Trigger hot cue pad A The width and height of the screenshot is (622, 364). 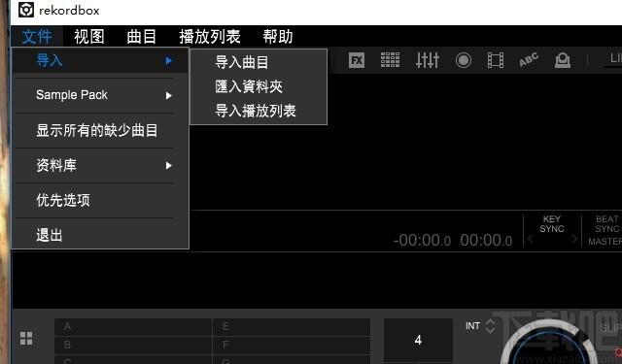pos(133,327)
